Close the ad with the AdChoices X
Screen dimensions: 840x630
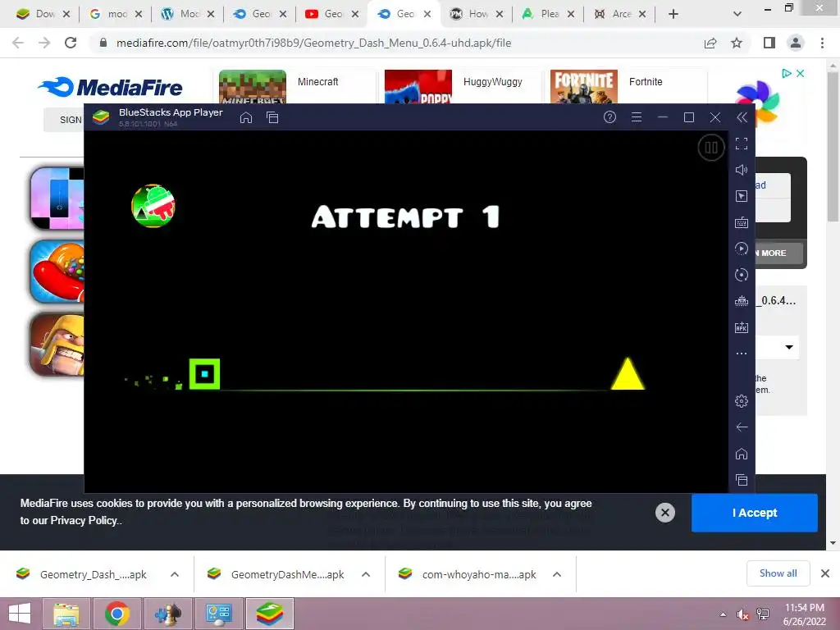[x=801, y=73]
